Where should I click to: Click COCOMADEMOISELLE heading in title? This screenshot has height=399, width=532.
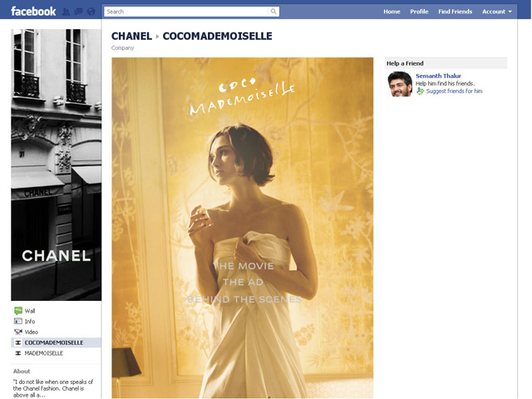click(x=217, y=36)
